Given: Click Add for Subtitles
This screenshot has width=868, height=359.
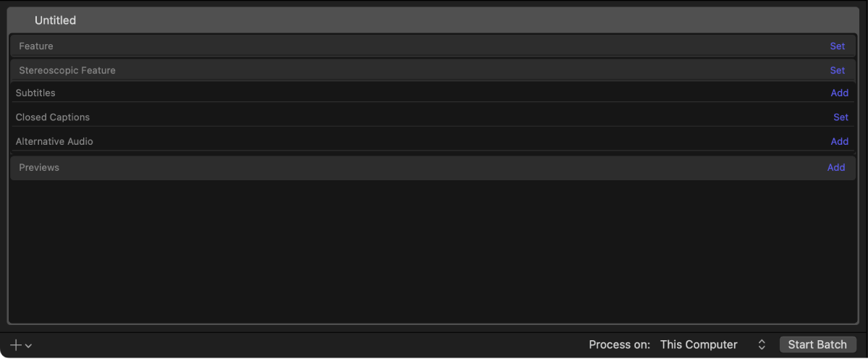Looking at the screenshot, I should click(x=839, y=93).
